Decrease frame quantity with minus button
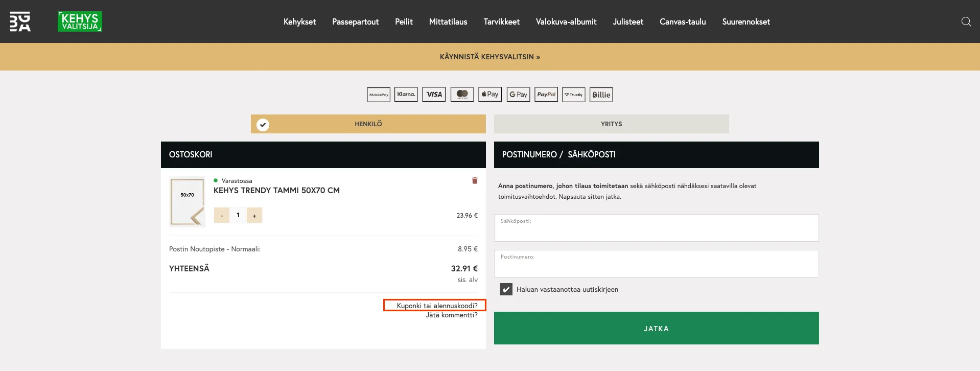The height and width of the screenshot is (371, 980). (x=222, y=215)
